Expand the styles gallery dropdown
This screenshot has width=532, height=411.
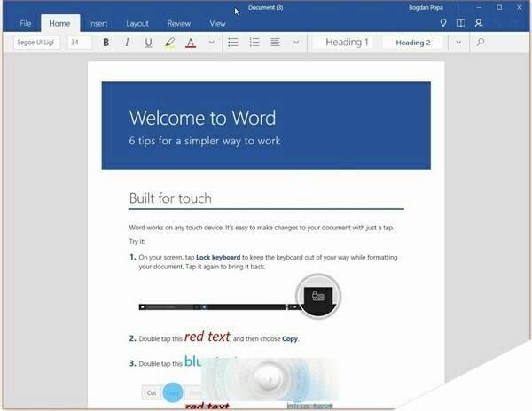coord(458,42)
